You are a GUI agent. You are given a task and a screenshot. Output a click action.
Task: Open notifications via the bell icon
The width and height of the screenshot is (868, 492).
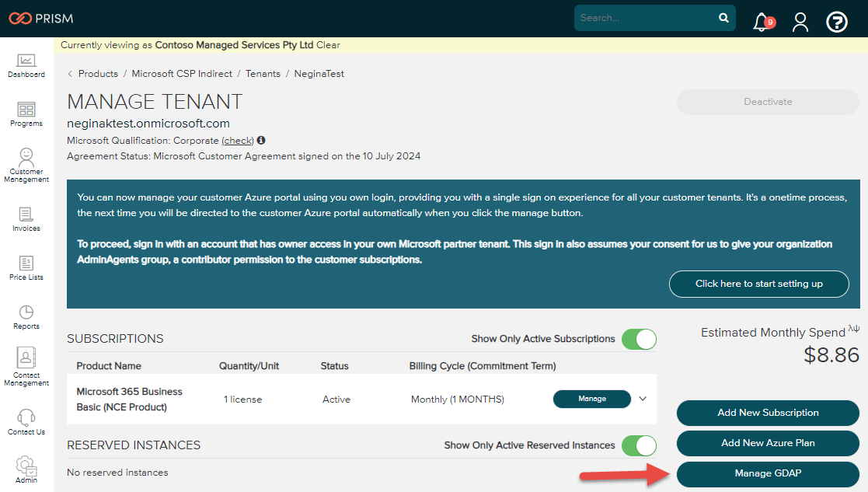tap(759, 23)
